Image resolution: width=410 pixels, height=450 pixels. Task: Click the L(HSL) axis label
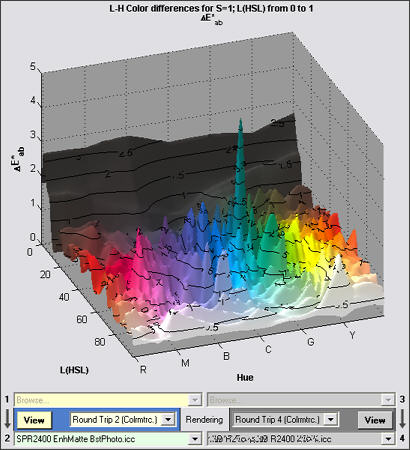coord(74,370)
